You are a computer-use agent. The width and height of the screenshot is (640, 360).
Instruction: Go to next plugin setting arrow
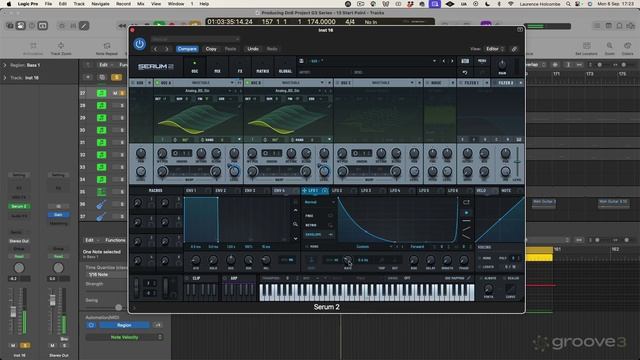(167, 49)
